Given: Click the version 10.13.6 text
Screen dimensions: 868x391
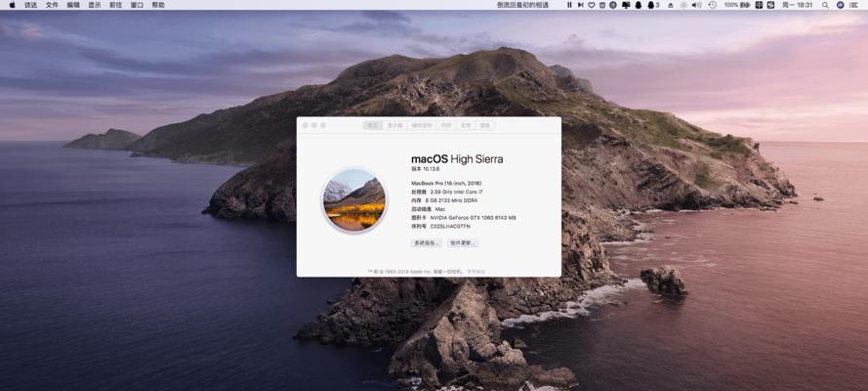Looking at the screenshot, I should coord(425,168).
